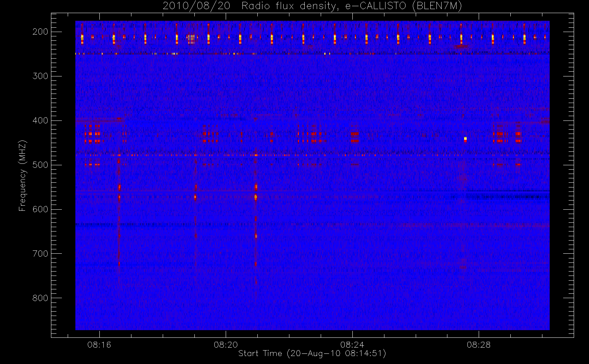Image resolution: width=589 pixels, height=364 pixels.
Task: Select the 700 frequency tick label
Action: tap(40, 254)
